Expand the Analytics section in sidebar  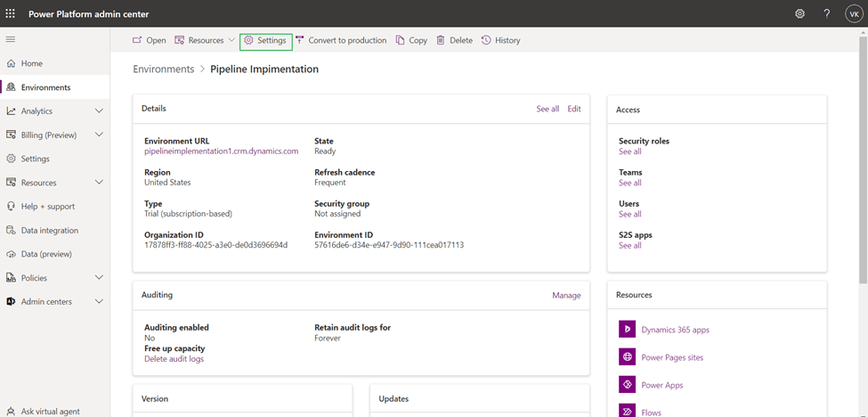(x=99, y=111)
